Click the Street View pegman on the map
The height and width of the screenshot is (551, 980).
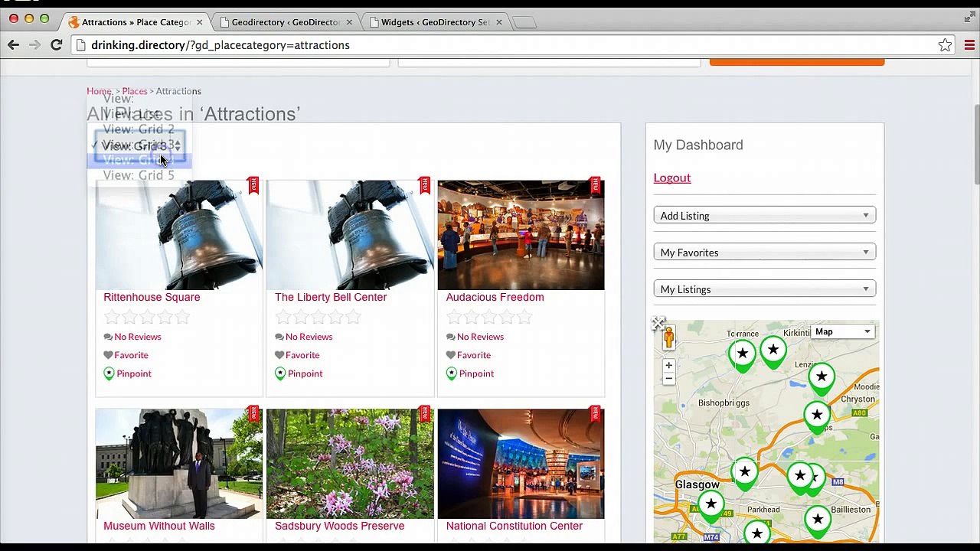(x=668, y=337)
